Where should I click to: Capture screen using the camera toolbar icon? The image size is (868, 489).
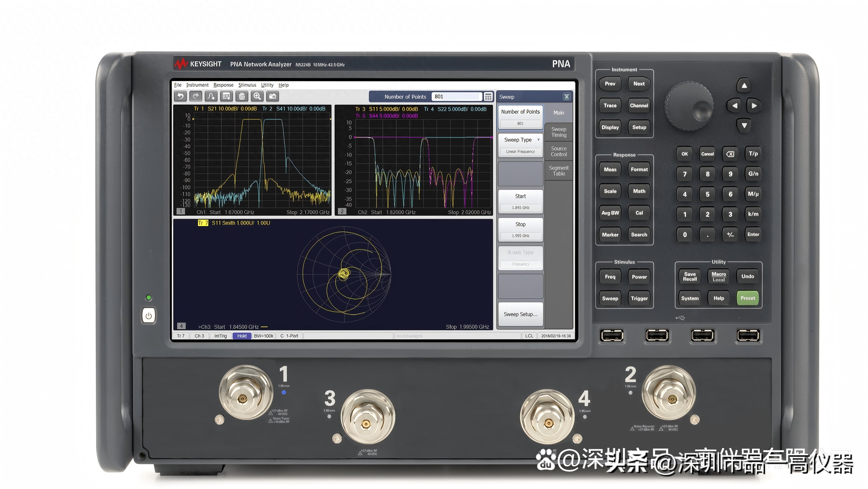273,96
